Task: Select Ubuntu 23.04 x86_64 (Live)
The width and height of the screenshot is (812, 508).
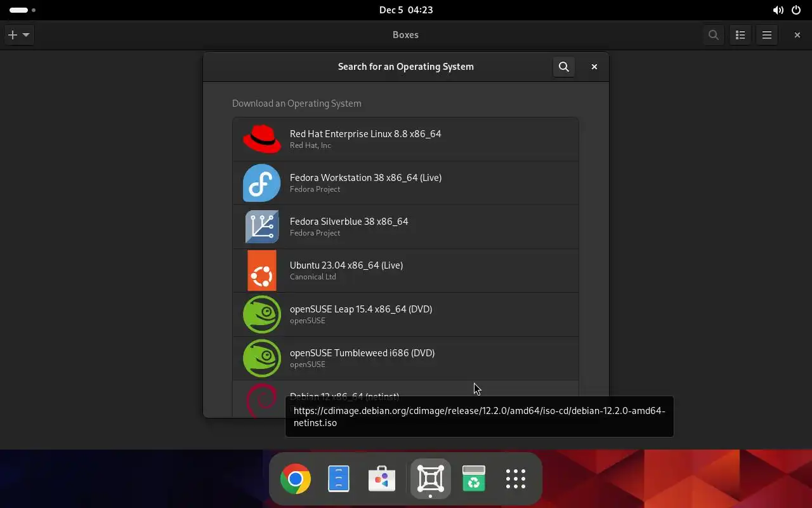Action: pyautogui.click(x=405, y=271)
